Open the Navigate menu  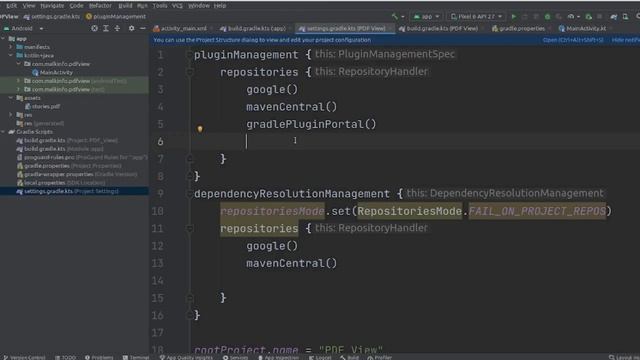point(52,6)
